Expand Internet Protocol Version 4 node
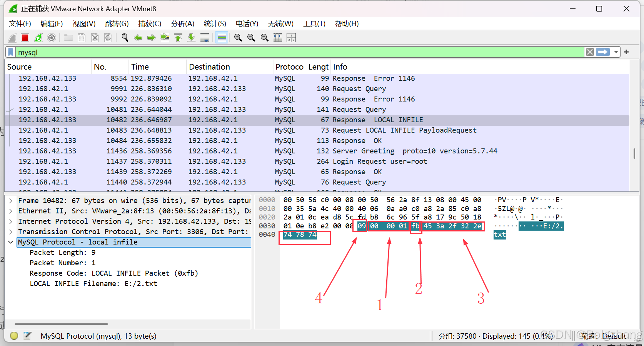 click(x=11, y=221)
